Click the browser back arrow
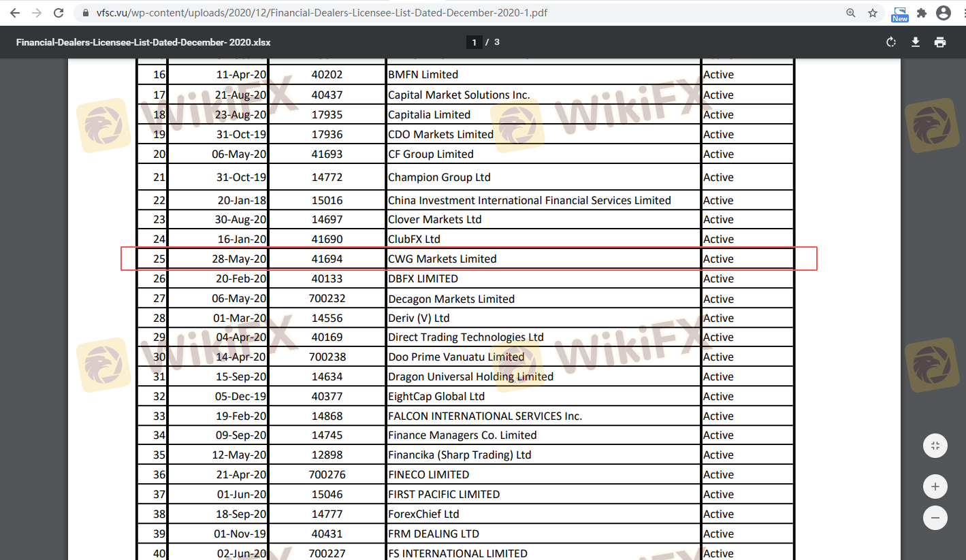Screen dimensions: 966x560 (x=14, y=13)
